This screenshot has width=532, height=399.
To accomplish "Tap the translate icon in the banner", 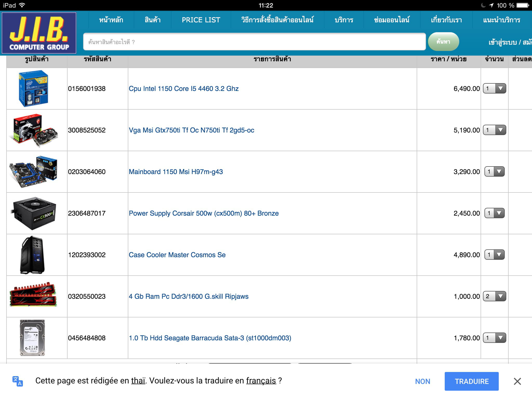I will tap(18, 381).
